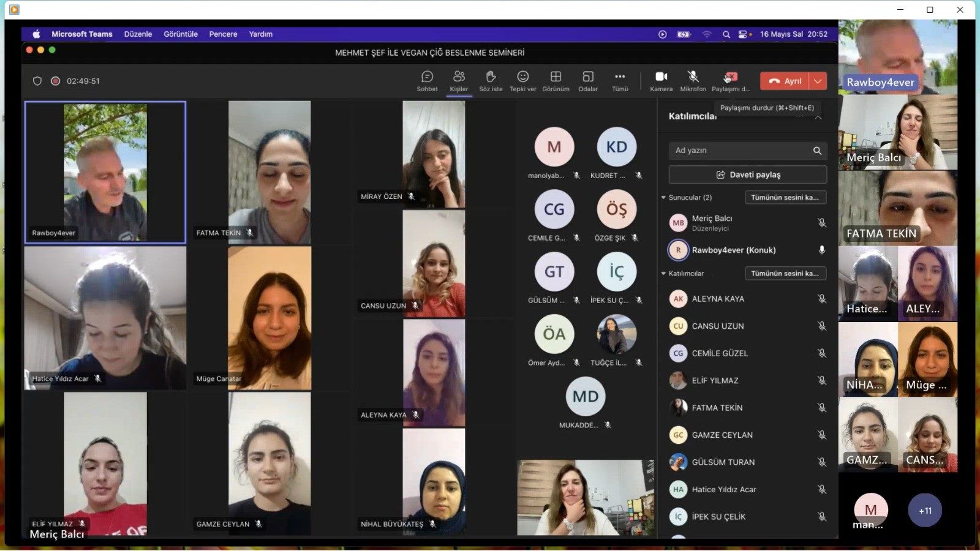Mute all attendees in Katılımcılar section
This screenshot has width=980, height=551.
pyautogui.click(x=785, y=273)
